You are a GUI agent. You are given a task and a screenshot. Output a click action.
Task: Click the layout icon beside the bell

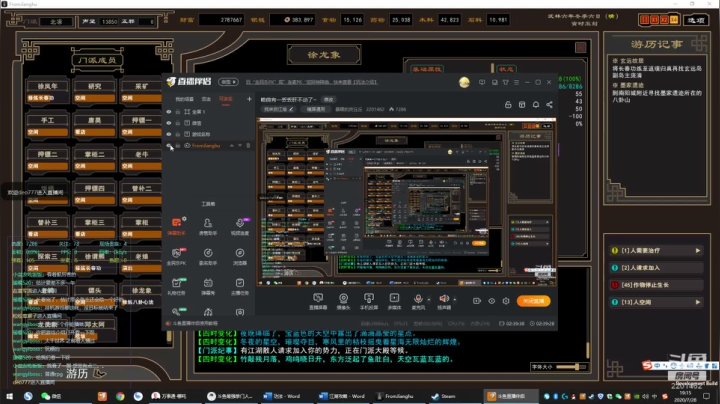coord(522,105)
